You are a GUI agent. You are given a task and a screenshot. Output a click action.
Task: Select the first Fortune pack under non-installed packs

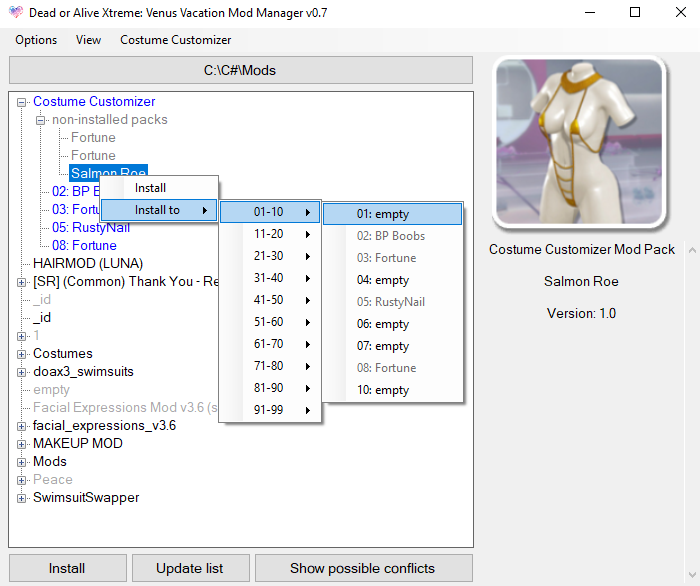tap(93, 137)
